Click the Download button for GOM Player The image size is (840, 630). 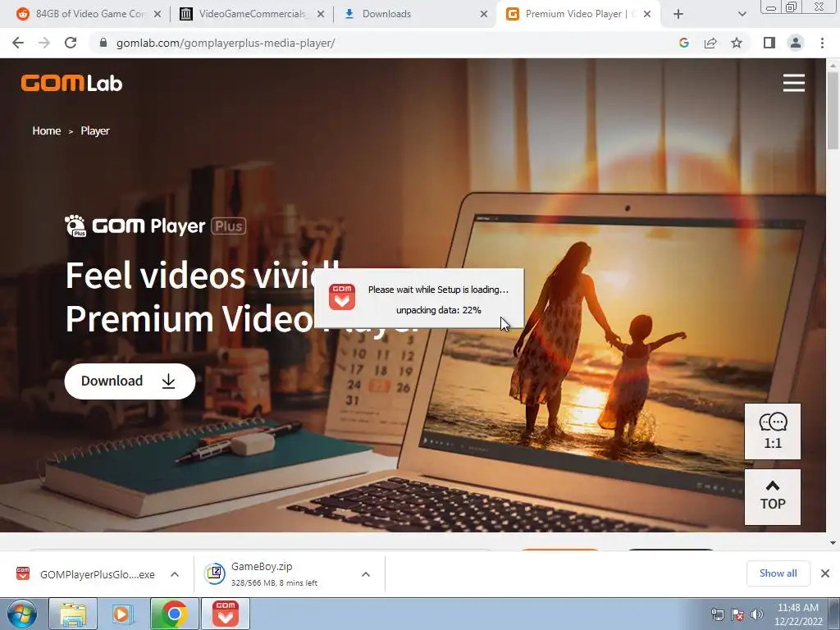tap(130, 381)
